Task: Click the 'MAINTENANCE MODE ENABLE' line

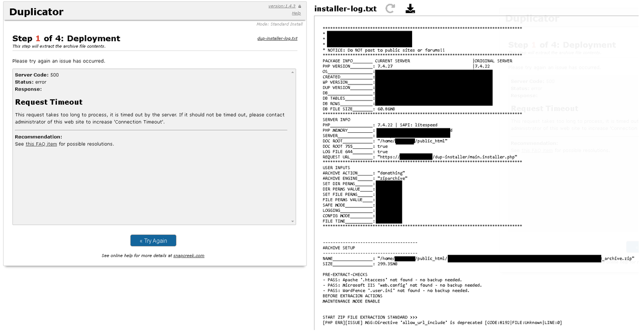Action: pyautogui.click(x=351, y=301)
